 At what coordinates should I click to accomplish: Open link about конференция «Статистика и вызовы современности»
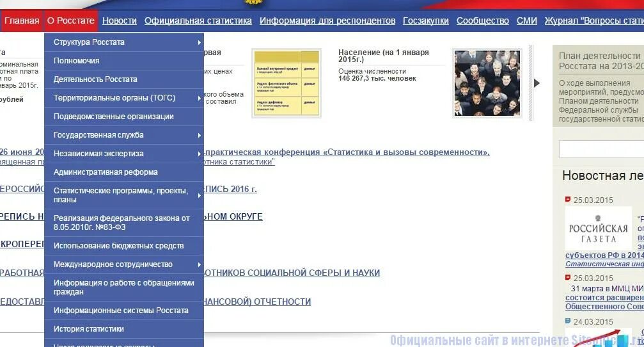[347, 152]
